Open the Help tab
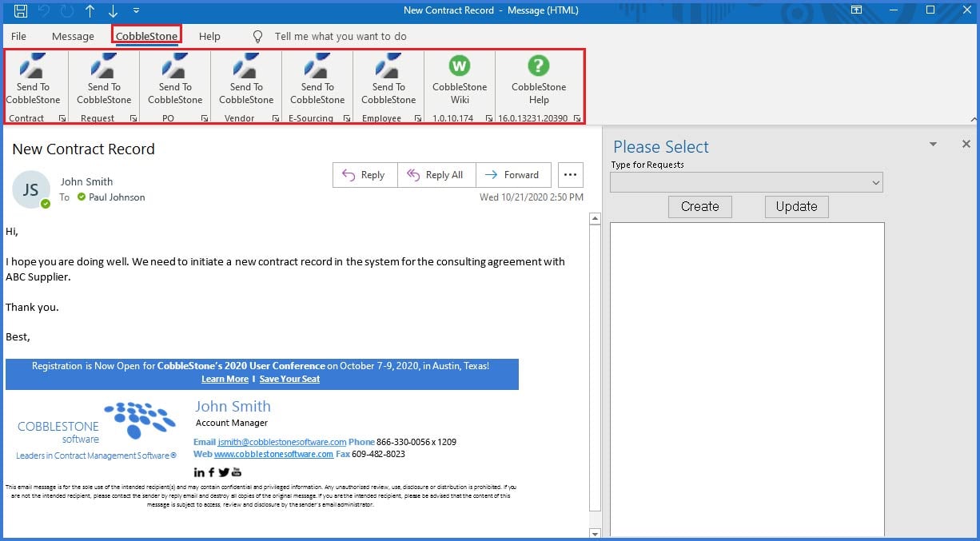 [209, 36]
